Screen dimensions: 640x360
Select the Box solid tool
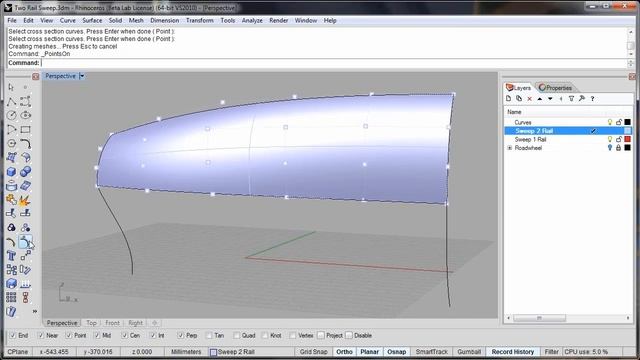tap(11, 172)
